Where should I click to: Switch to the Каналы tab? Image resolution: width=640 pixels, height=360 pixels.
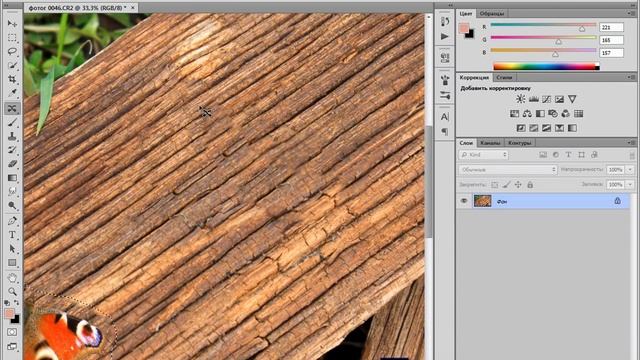point(490,143)
